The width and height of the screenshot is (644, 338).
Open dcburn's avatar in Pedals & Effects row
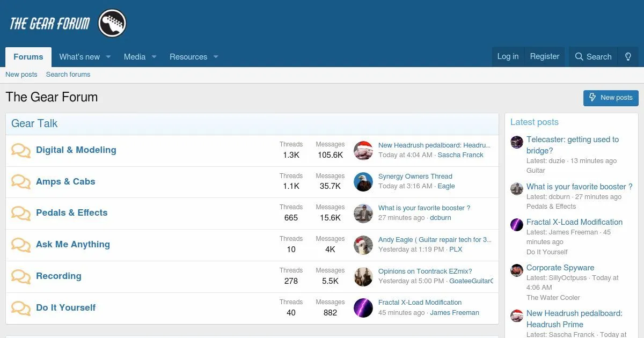(x=363, y=214)
